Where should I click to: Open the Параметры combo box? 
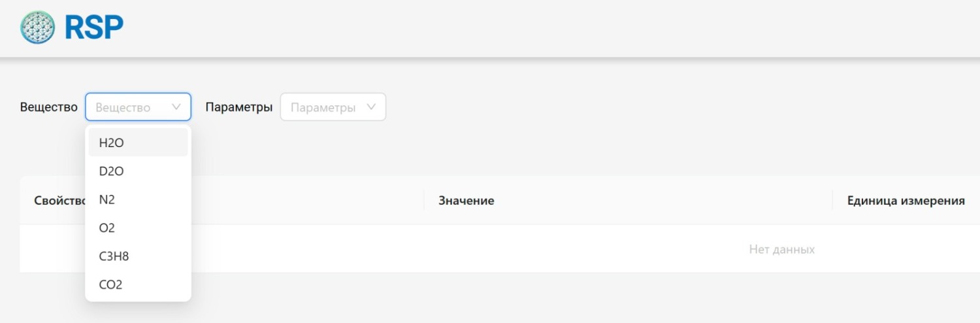pos(333,107)
